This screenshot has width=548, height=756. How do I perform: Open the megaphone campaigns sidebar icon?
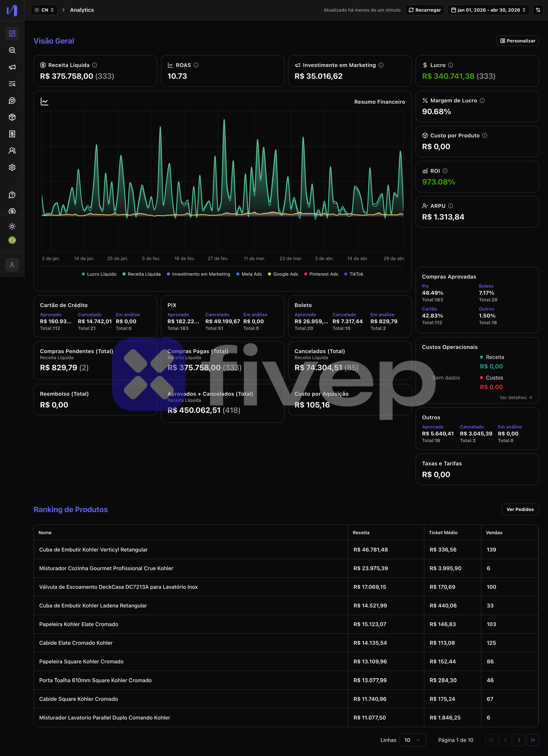(12, 67)
